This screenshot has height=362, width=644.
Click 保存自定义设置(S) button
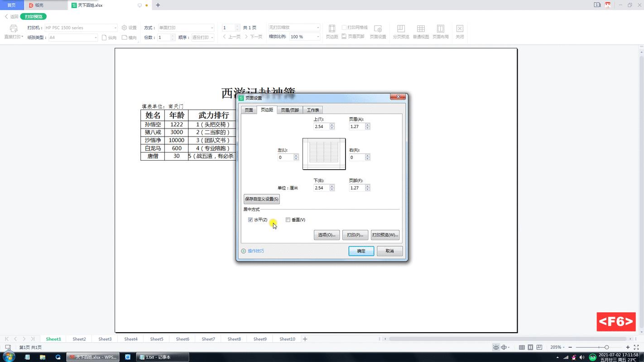(262, 199)
